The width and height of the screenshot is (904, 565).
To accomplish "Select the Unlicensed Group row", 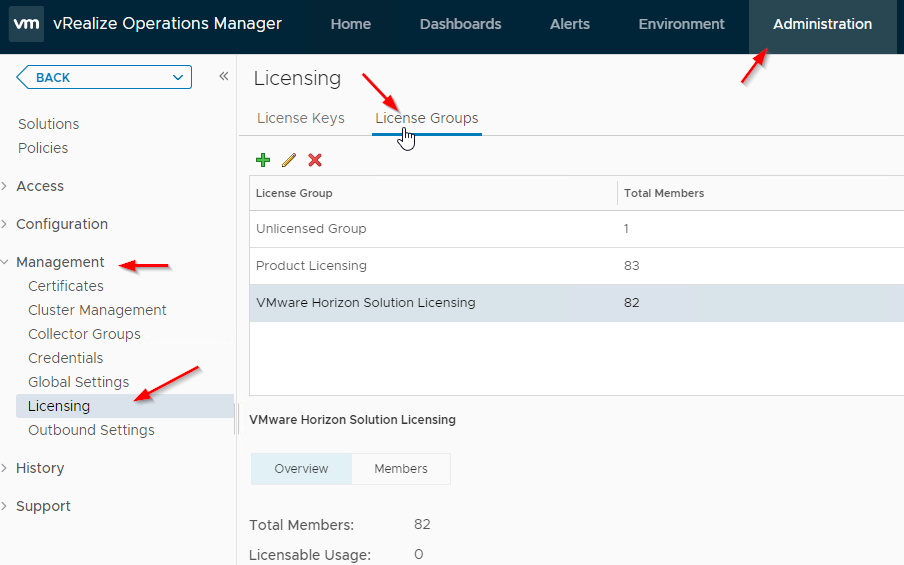I will tap(577, 229).
